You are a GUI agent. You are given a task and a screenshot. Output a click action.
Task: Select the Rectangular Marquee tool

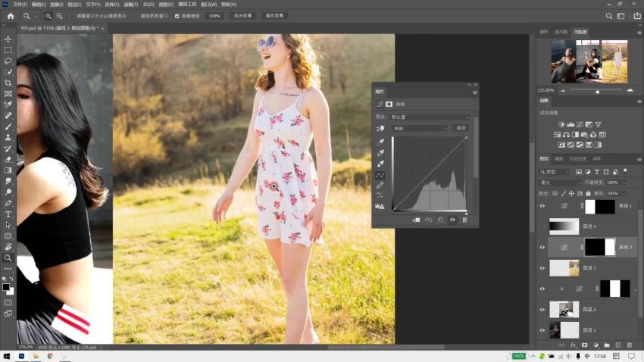pyautogui.click(x=8, y=50)
